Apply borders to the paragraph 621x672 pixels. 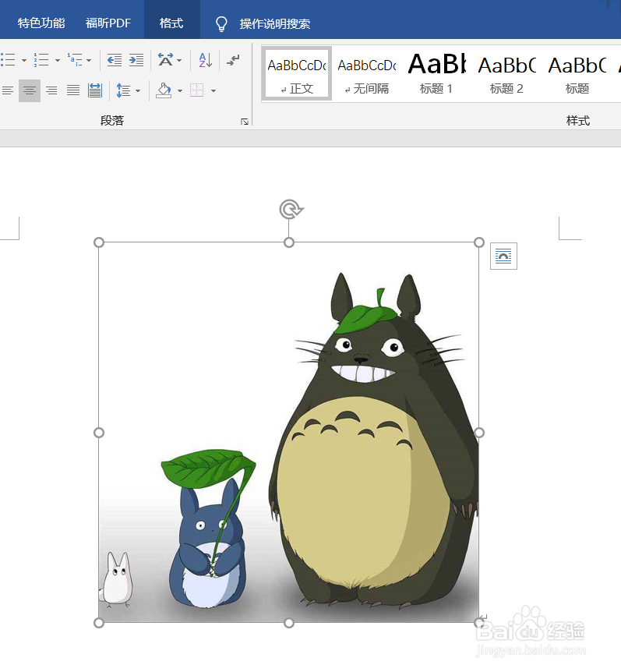tap(197, 90)
